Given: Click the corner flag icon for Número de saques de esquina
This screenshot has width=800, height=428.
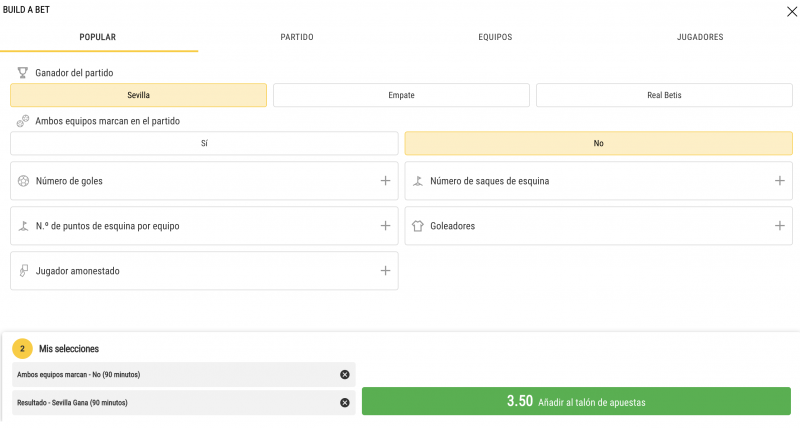Looking at the screenshot, I should pyautogui.click(x=418, y=181).
